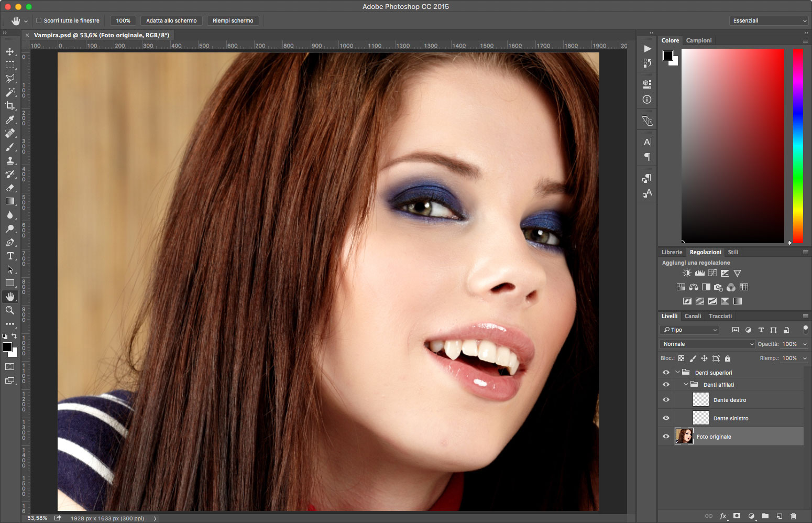Open the Character panel icon
The image size is (812, 523).
(x=647, y=142)
